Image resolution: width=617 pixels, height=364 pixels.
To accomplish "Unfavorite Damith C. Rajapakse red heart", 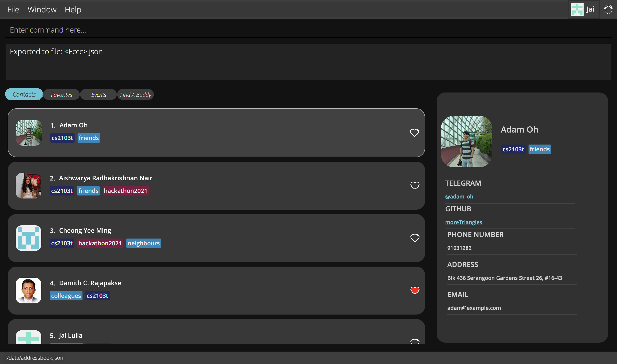I will (415, 290).
